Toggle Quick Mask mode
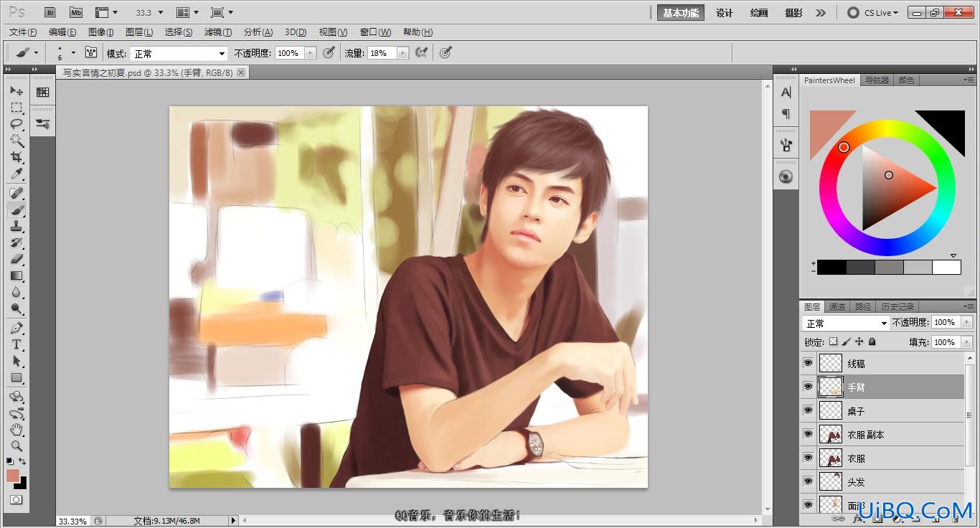Image resolution: width=980 pixels, height=528 pixels. point(16,499)
